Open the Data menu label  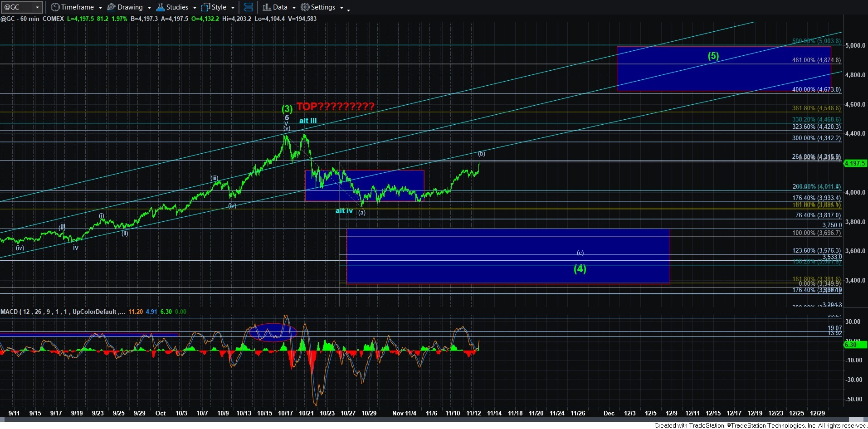(280, 7)
